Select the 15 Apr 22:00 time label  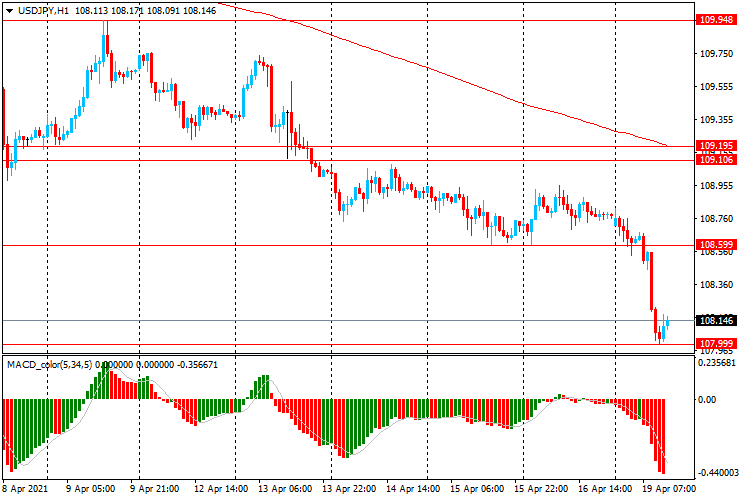point(541,489)
